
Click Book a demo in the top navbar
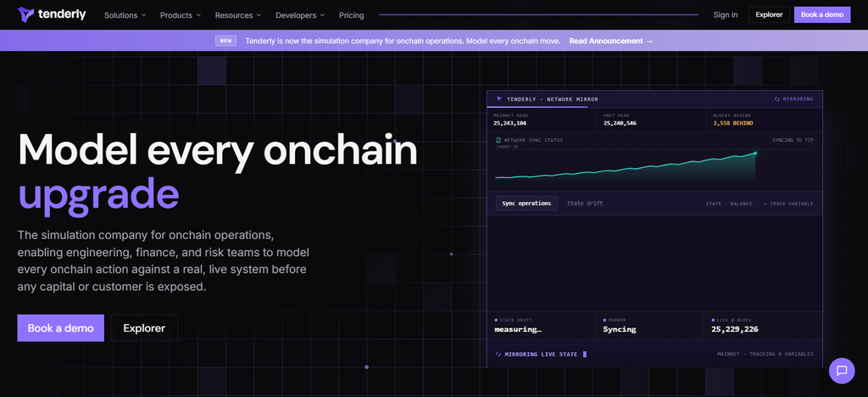[x=822, y=15]
